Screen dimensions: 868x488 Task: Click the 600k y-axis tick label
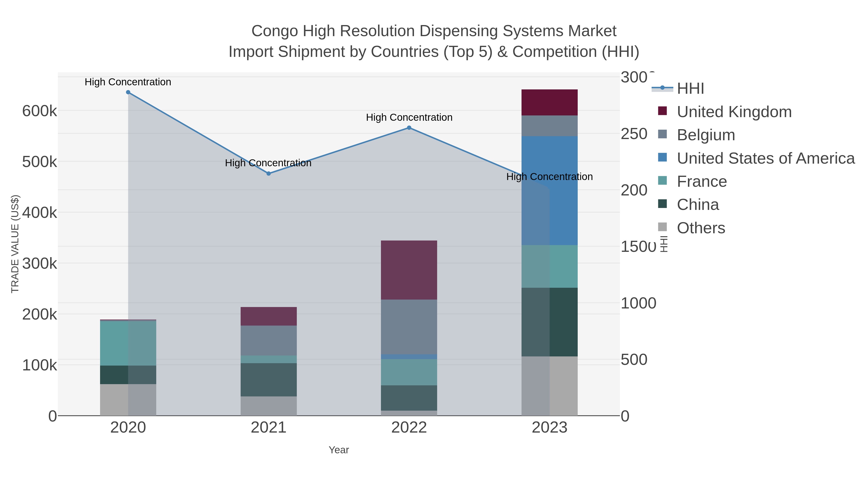(40, 111)
